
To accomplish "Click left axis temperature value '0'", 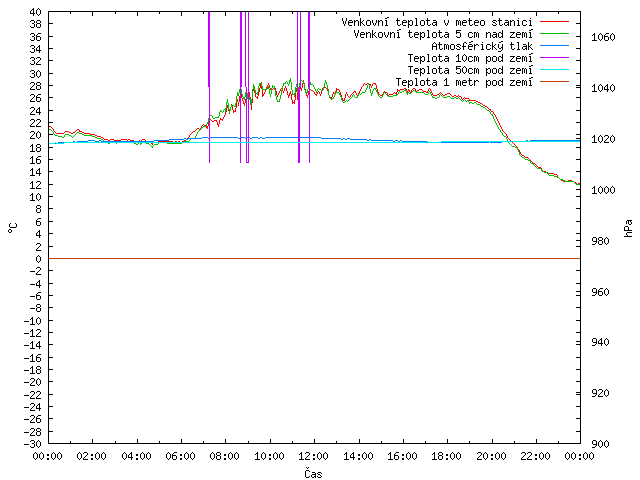I will (x=38, y=259).
